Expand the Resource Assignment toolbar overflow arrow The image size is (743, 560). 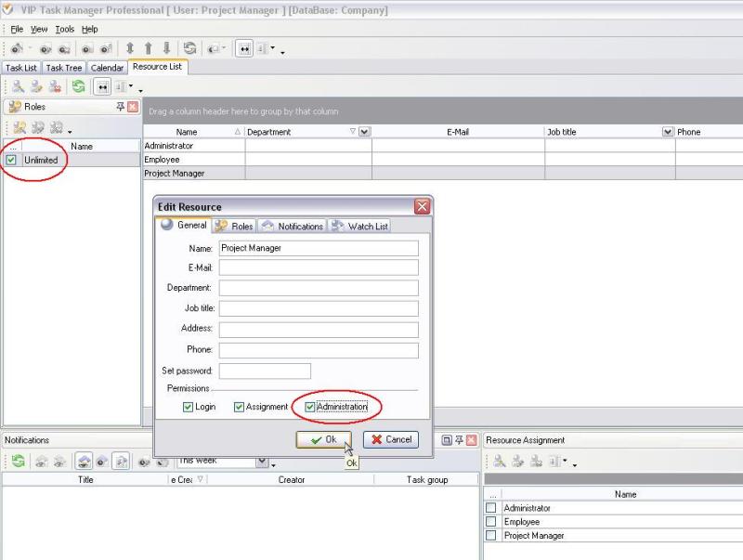pos(574,465)
